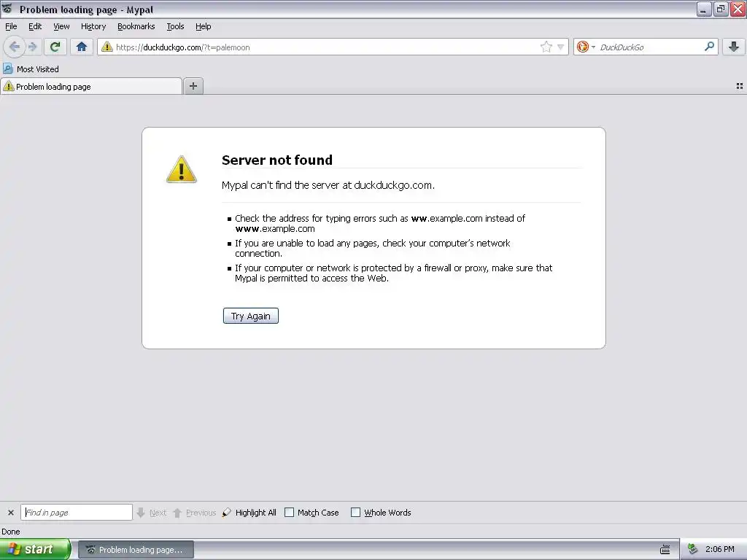Open the View menu

pyautogui.click(x=61, y=26)
